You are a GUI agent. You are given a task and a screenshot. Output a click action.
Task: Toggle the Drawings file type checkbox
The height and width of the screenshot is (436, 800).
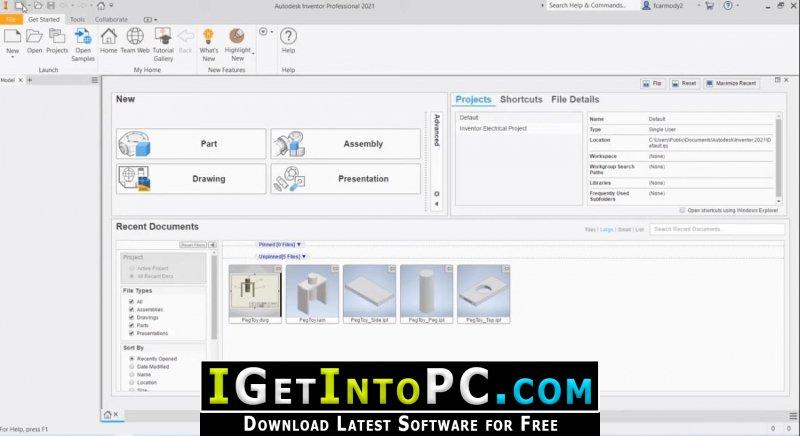(x=132, y=317)
